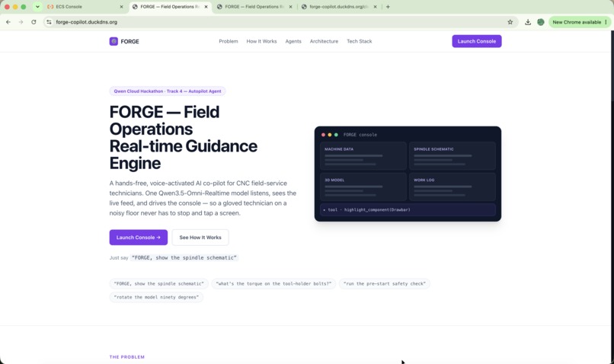
Task: Open the Problem nav link
Action: 229,41
